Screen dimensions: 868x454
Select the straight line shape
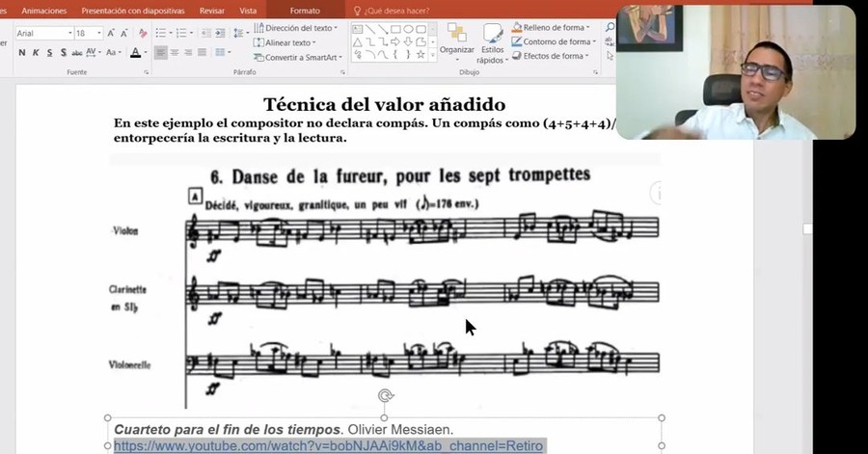[x=369, y=29]
